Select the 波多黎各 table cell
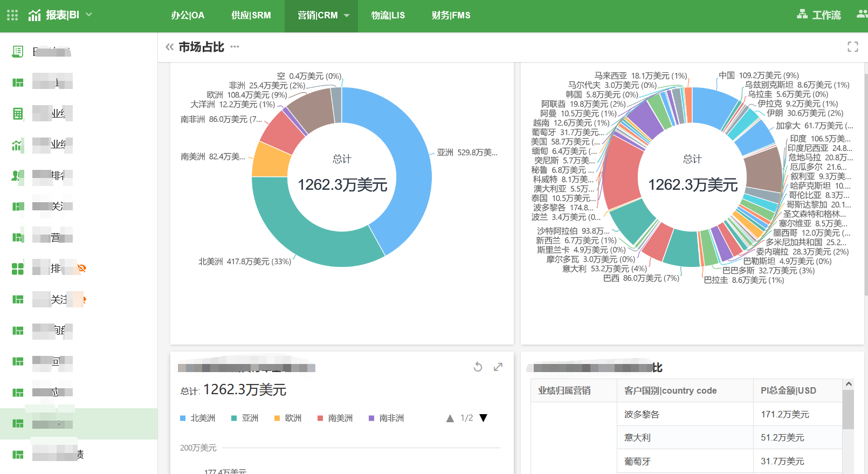This screenshot has width=868, height=474. (x=685, y=414)
